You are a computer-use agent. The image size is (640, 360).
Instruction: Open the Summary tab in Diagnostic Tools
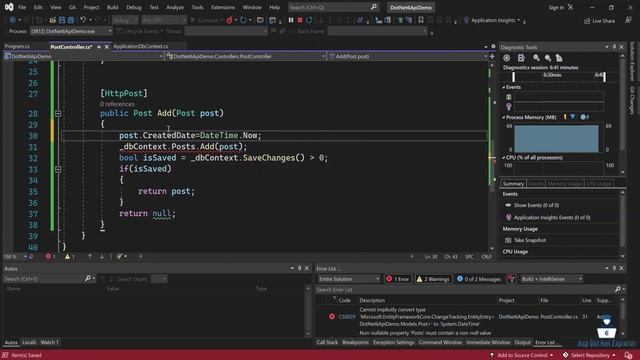513,184
